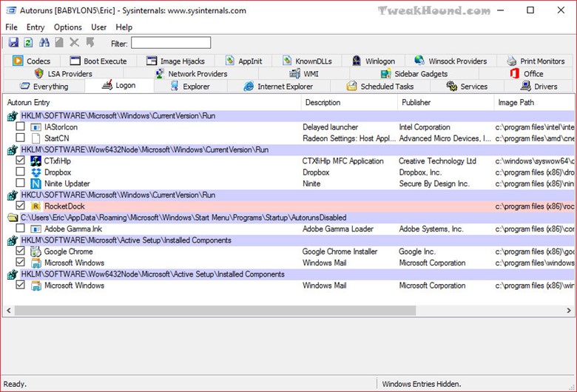
Task: Click the Save toolbar icon
Action: (13, 42)
